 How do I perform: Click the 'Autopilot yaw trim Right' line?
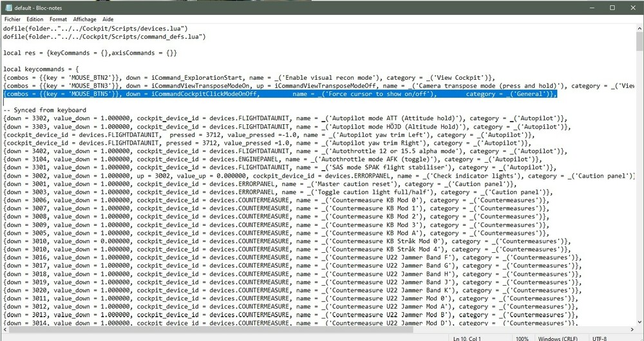point(267,143)
